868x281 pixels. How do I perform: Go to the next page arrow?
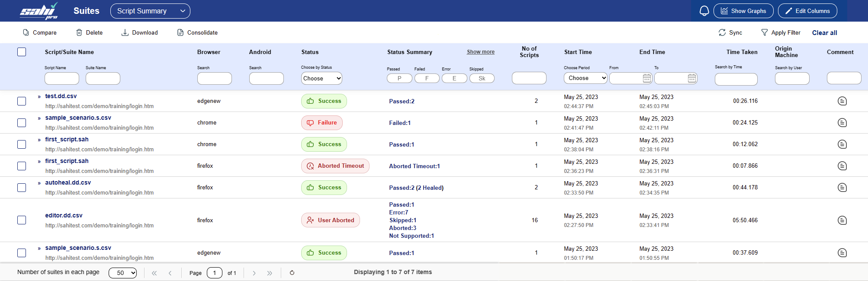point(254,273)
